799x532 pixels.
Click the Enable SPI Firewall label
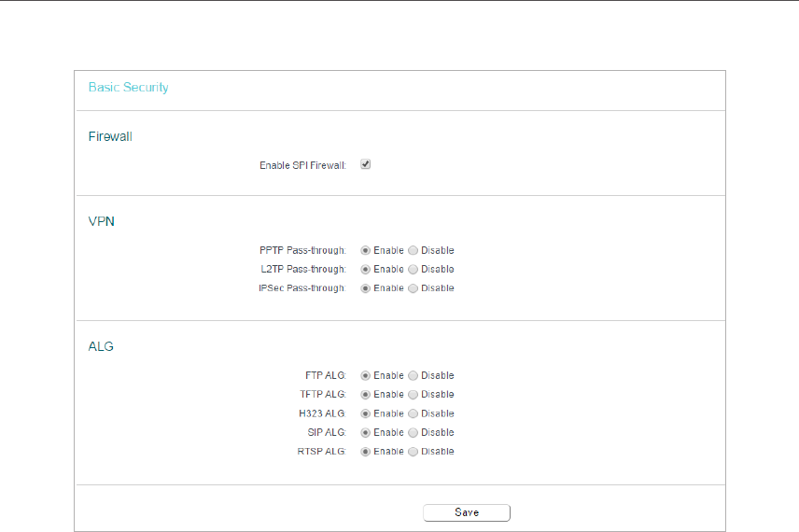302,165
